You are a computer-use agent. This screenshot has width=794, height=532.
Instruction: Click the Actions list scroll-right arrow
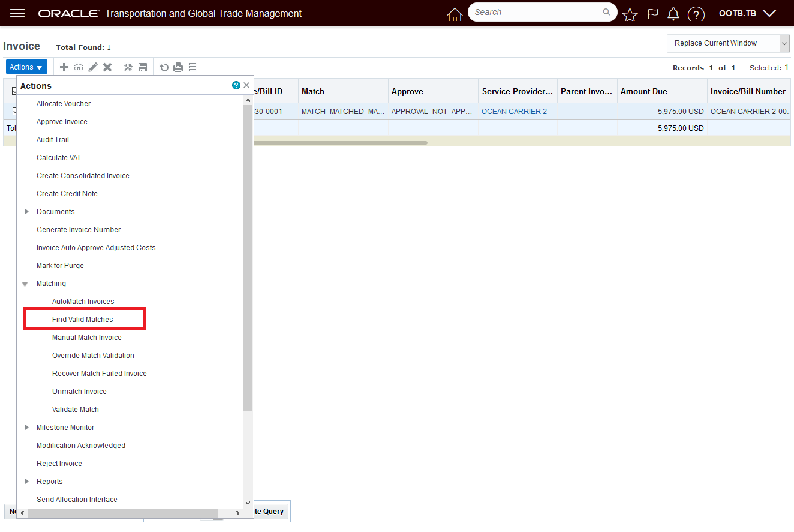[237, 513]
